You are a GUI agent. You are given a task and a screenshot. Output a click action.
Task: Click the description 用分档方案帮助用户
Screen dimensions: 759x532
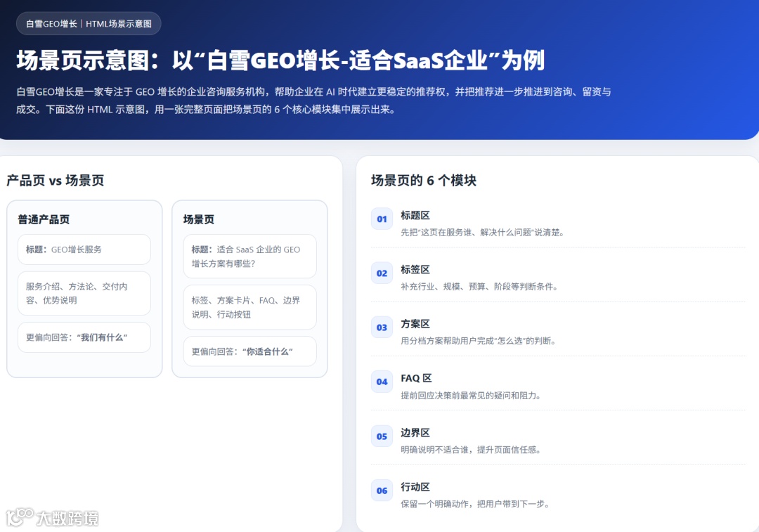coord(479,341)
